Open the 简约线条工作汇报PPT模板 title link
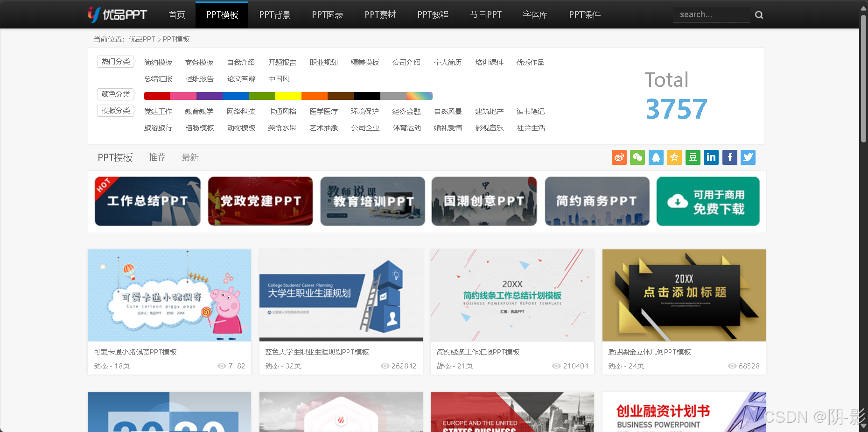Image resolution: width=868 pixels, height=432 pixels. pyautogui.click(x=478, y=352)
